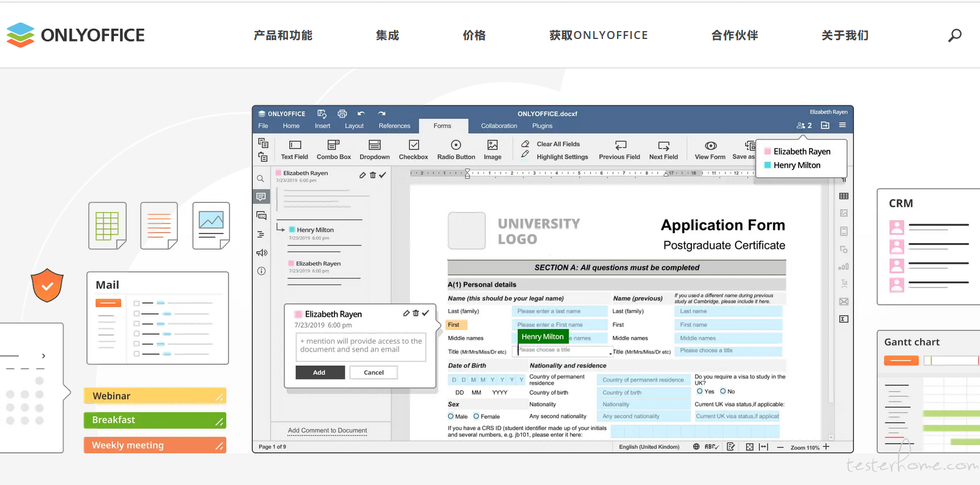Insert an Image form field
980x485 pixels.
click(x=493, y=150)
